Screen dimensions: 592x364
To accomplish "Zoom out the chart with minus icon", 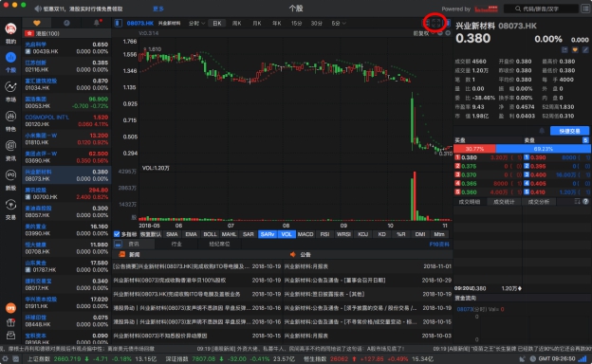I will tap(440, 33).
